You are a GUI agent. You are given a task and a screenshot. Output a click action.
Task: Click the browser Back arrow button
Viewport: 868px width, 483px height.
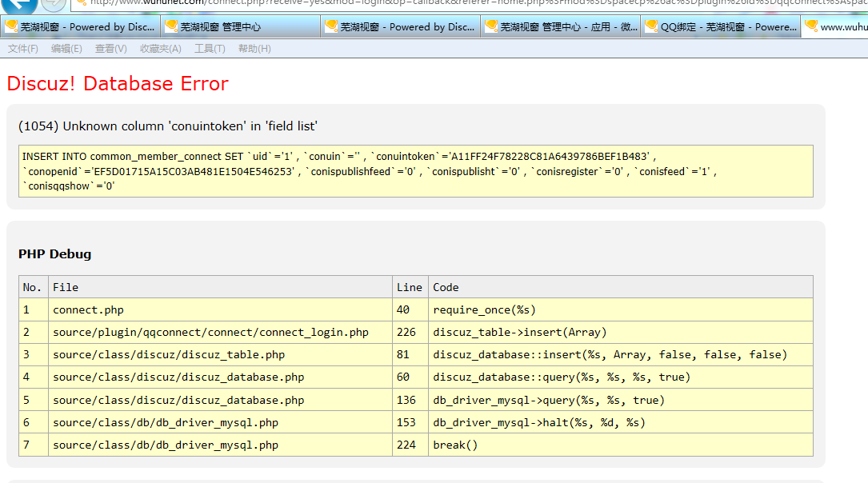[x=20, y=4]
